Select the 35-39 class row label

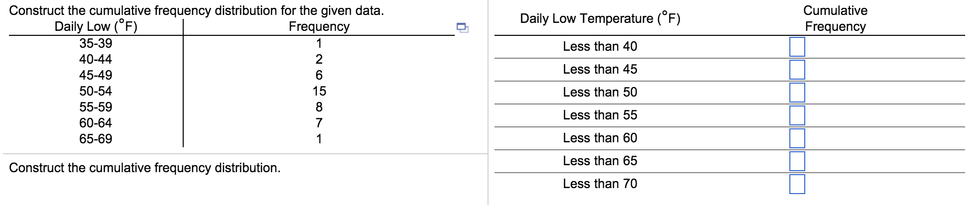click(96, 43)
